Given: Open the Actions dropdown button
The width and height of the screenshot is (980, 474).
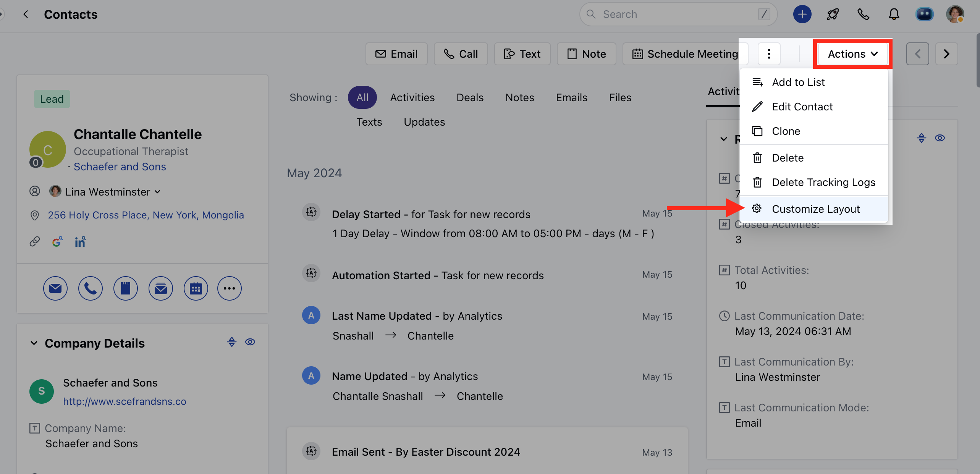Looking at the screenshot, I should [852, 54].
